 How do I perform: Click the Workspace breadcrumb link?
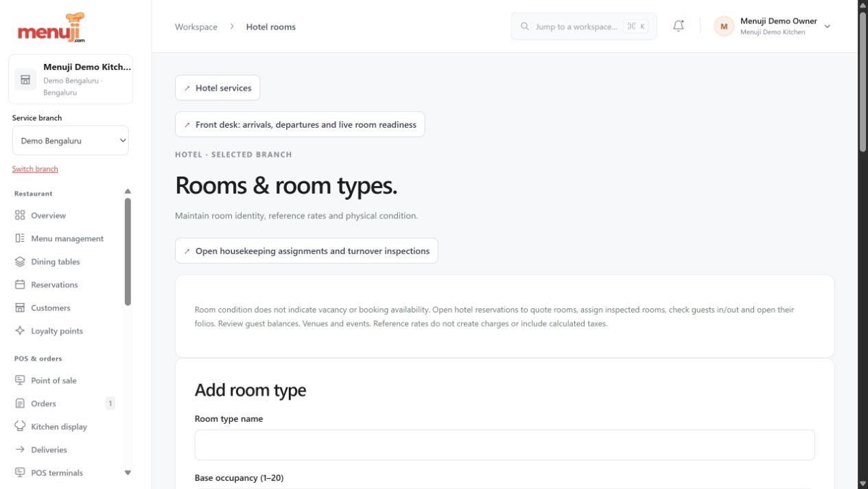tap(196, 27)
